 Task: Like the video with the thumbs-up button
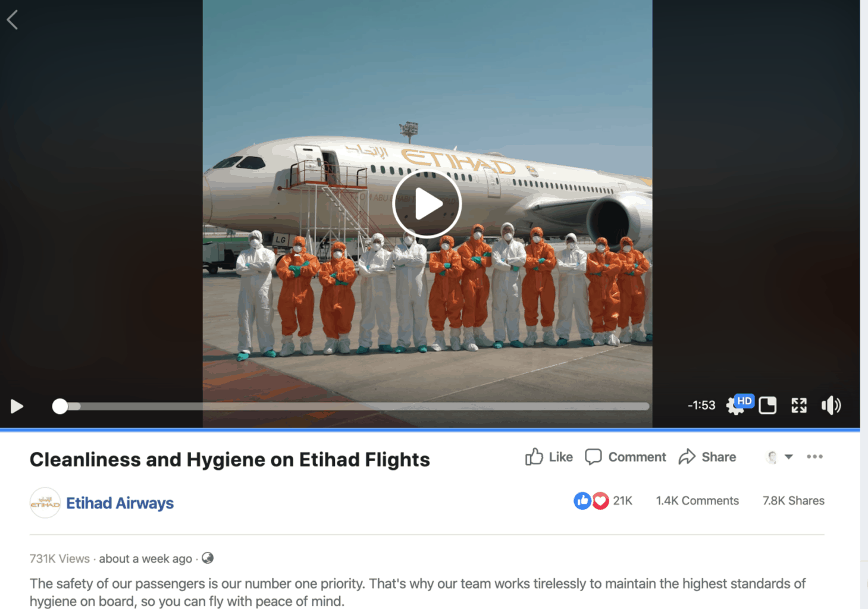[x=549, y=457]
